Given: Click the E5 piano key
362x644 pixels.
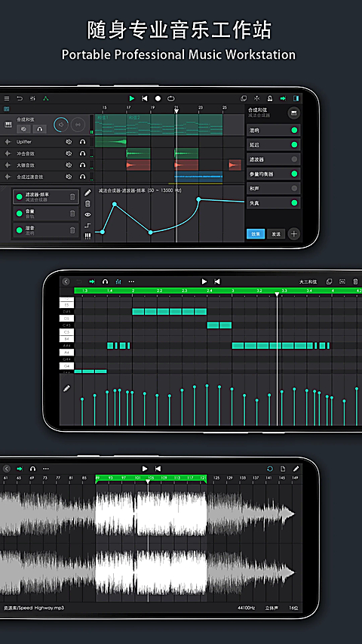Looking at the screenshot, I should click(x=66, y=305).
